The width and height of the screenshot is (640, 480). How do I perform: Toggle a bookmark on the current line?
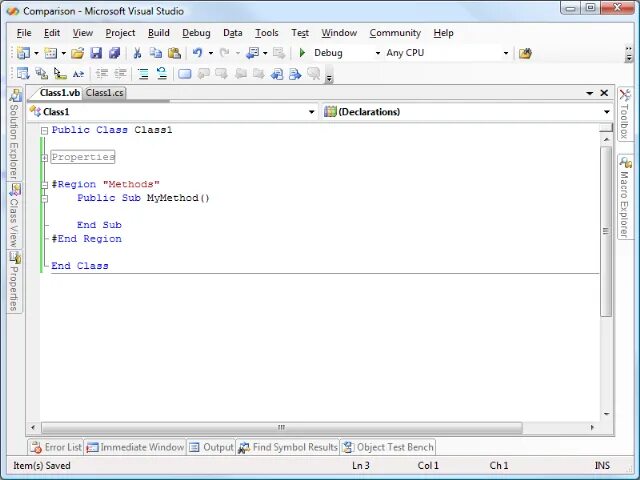pyautogui.click(x=185, y=74)
